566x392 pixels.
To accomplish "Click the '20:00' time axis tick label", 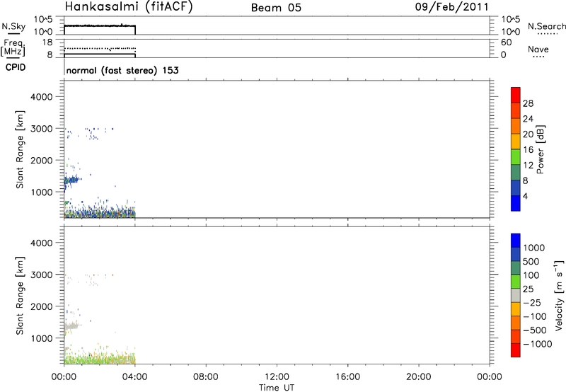I will click(418, 377).
